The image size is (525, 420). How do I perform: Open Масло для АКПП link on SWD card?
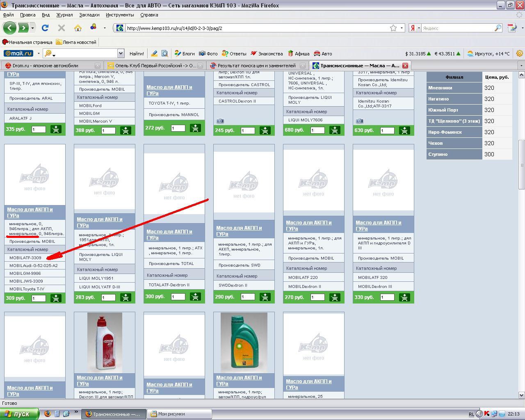tap(239, 231)
